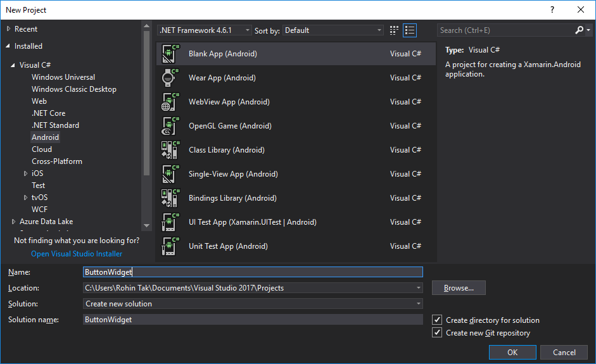Switch to small icons list view

click(410, 30)
